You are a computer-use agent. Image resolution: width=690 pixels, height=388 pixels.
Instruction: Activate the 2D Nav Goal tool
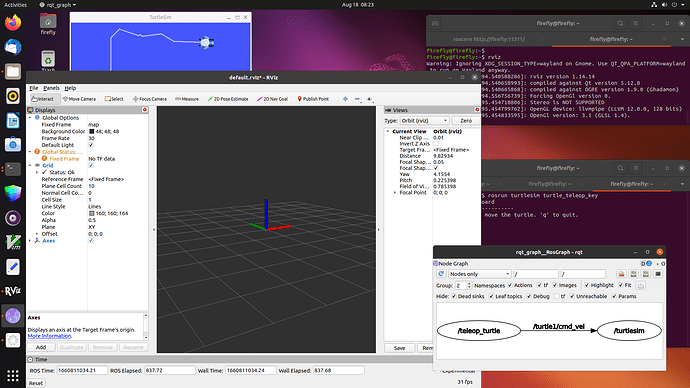pyautogui.click(x=272, y=99)
